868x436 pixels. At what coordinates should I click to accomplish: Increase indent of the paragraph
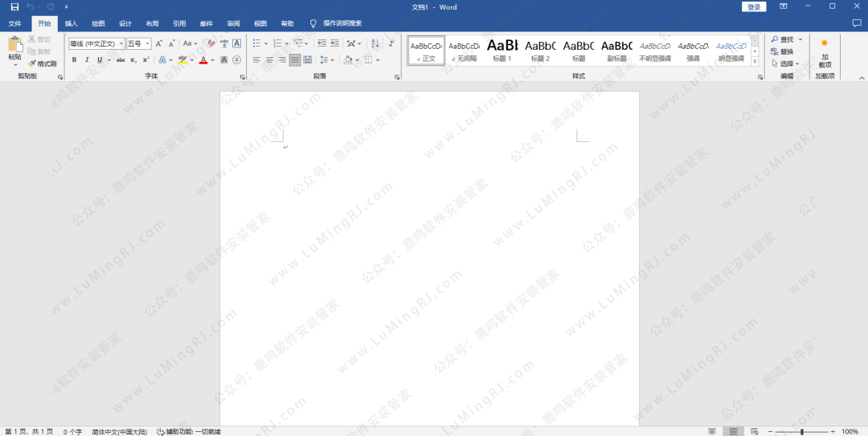334,43
